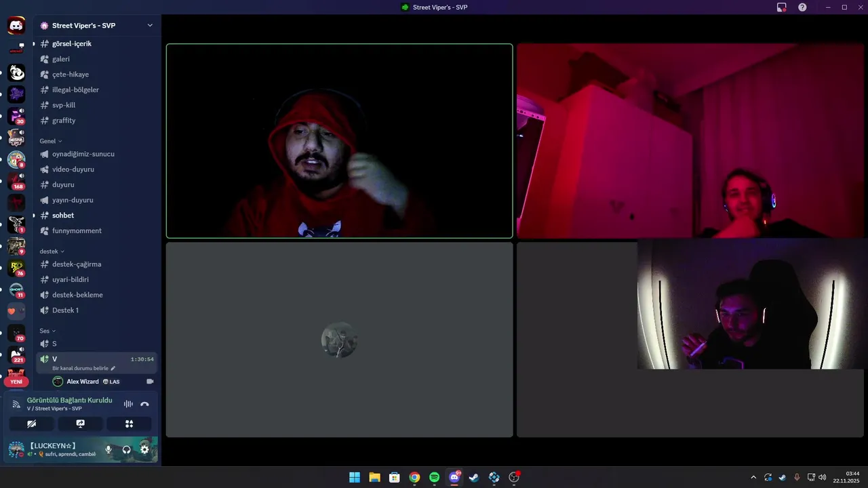The image size is (868, 488).
Task: Click LUCKEYN user avatar
Action: pyautogui.click(x=16, y=449)
